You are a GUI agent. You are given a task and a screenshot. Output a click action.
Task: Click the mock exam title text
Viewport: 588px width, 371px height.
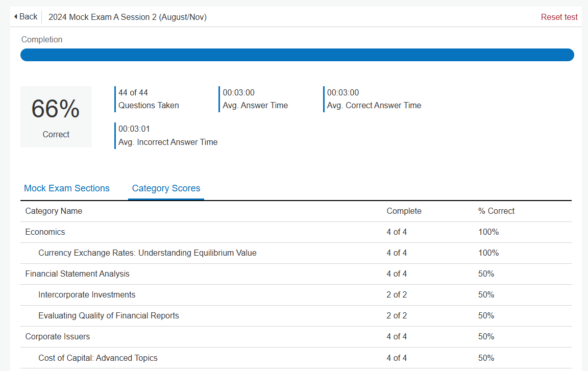coord(128,17)
